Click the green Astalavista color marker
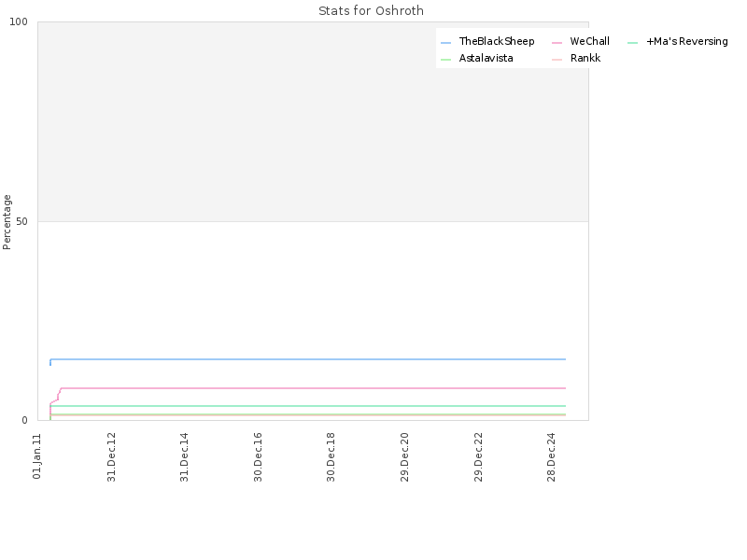 tap(446, 60)
